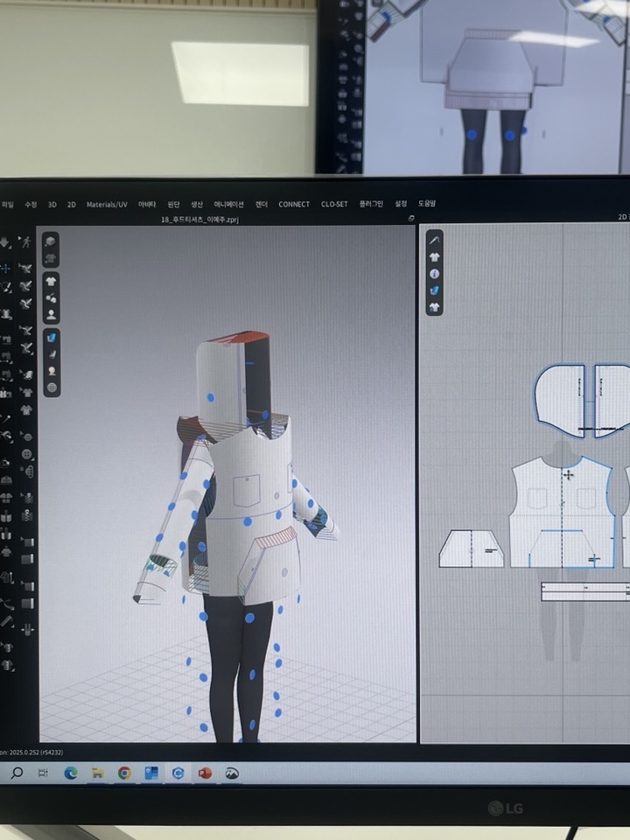Open Google Chrome from the taskbar

pyautogui.click(x=124, y=773)
